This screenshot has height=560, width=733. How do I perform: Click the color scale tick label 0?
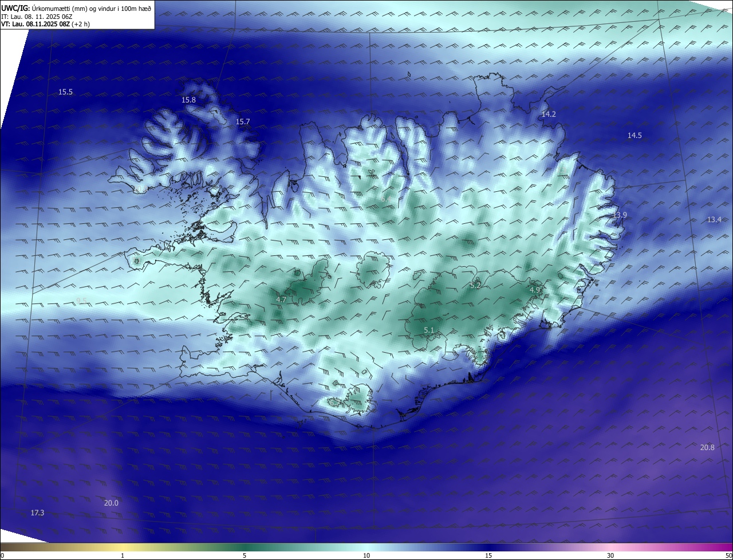(2, 555)
